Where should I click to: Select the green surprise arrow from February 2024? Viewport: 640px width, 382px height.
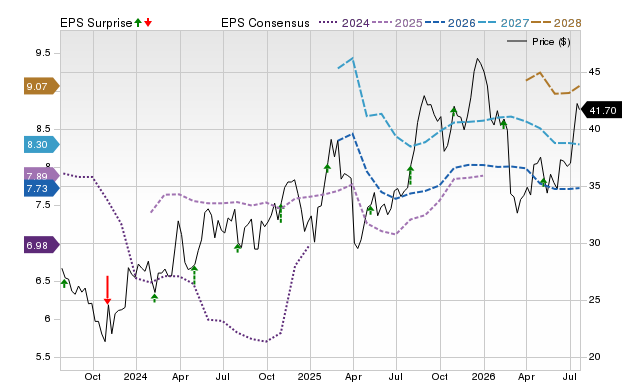(154, 298)
